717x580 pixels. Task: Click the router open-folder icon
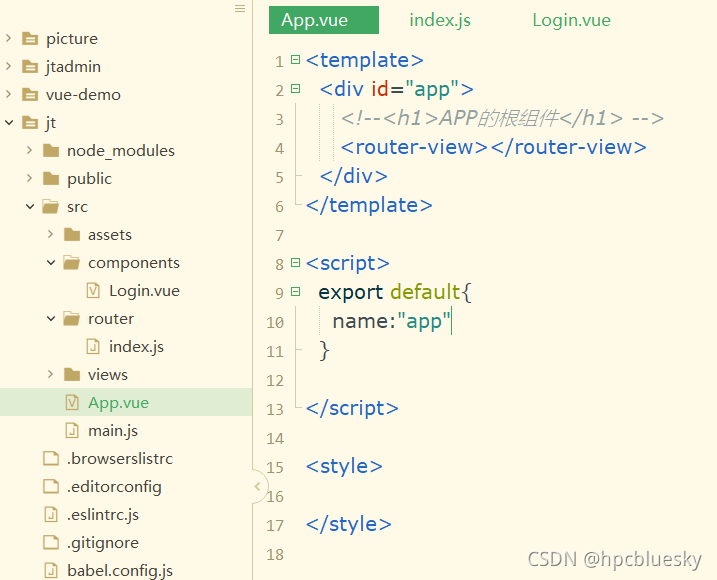(72, 318)
